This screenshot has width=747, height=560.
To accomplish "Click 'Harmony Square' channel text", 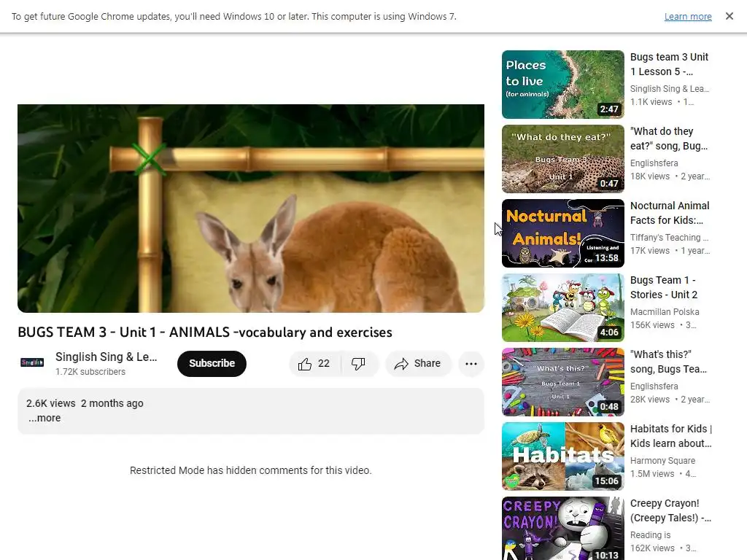I will (x=662, y=461).
